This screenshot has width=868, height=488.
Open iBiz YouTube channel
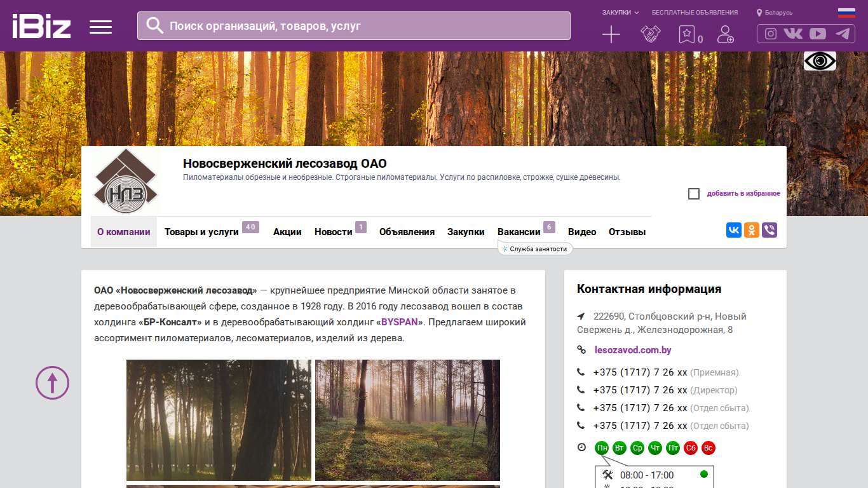coord(818,34)
